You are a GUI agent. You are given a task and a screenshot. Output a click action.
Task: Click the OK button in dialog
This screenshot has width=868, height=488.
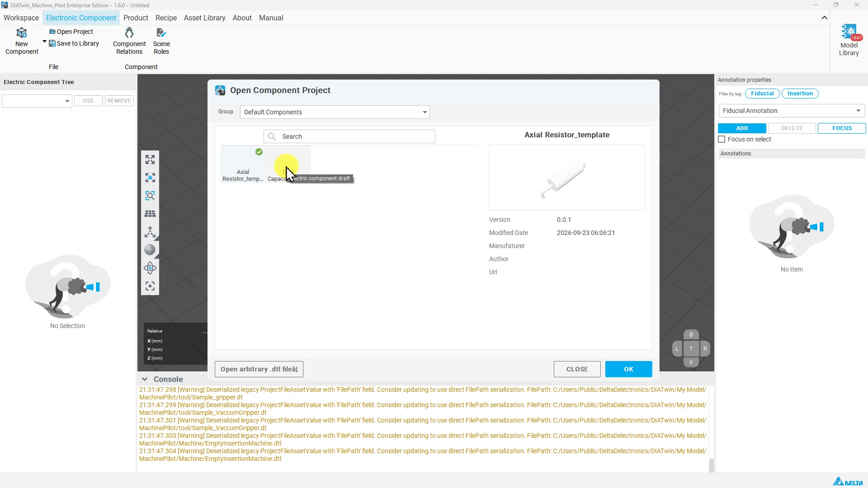[629, 369]
